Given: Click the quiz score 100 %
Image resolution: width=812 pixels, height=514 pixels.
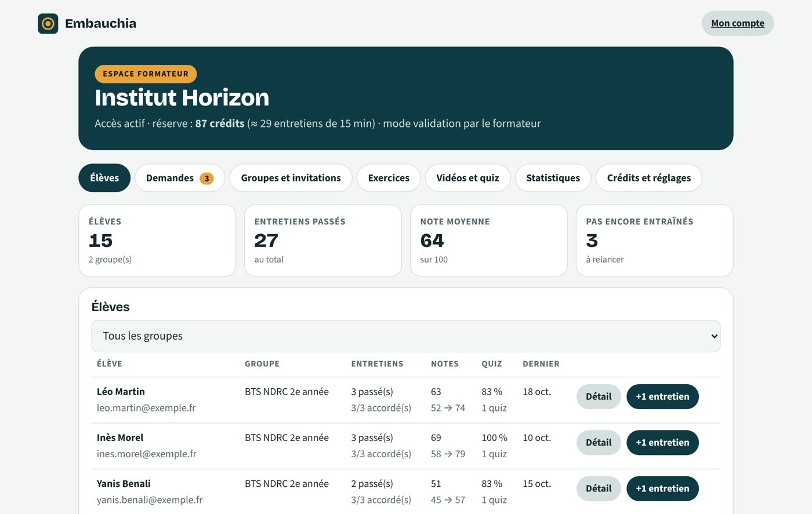Looking at the screenshot, I should coord(494,438).
